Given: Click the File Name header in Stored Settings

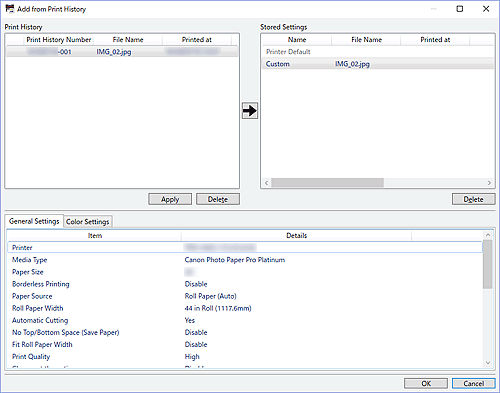Looking at the screenshot, I should click(x=366, y=40).
